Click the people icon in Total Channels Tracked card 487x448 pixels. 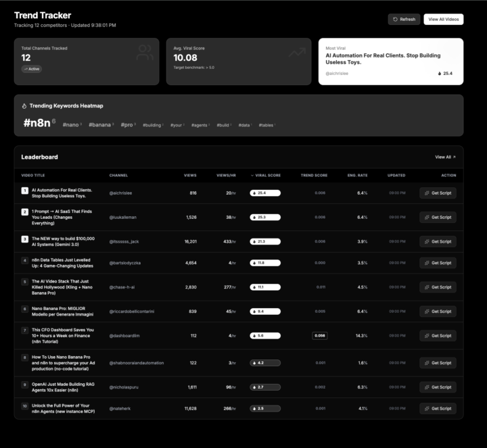click(145, 53)
